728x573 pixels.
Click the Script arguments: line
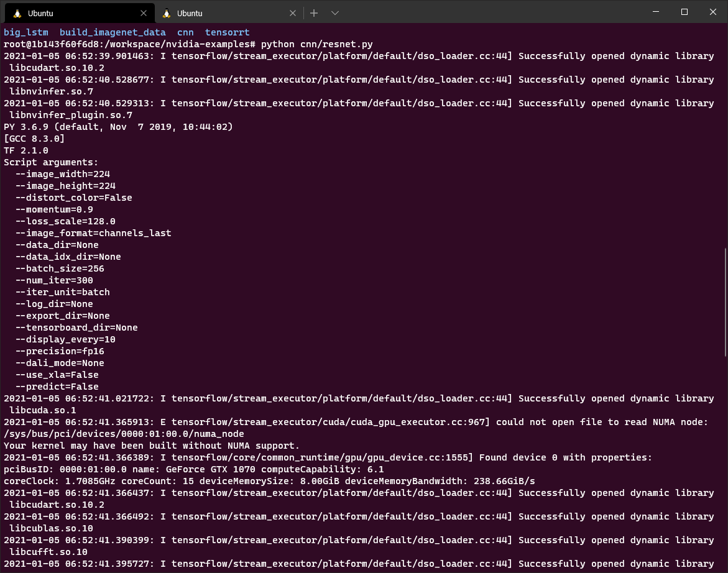point(51,162)
